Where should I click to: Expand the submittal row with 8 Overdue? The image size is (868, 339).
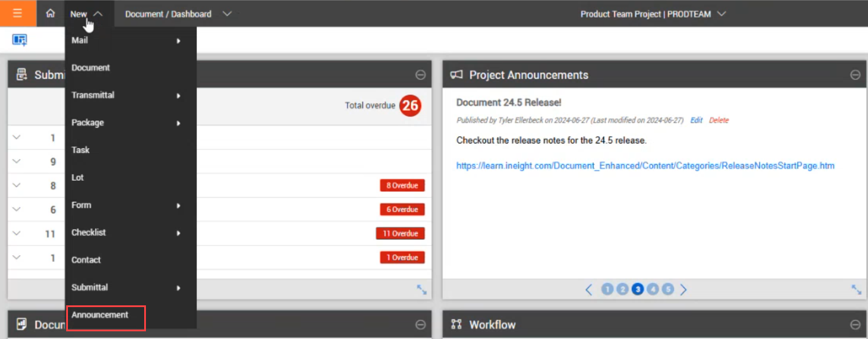click(x=17, y=185)
